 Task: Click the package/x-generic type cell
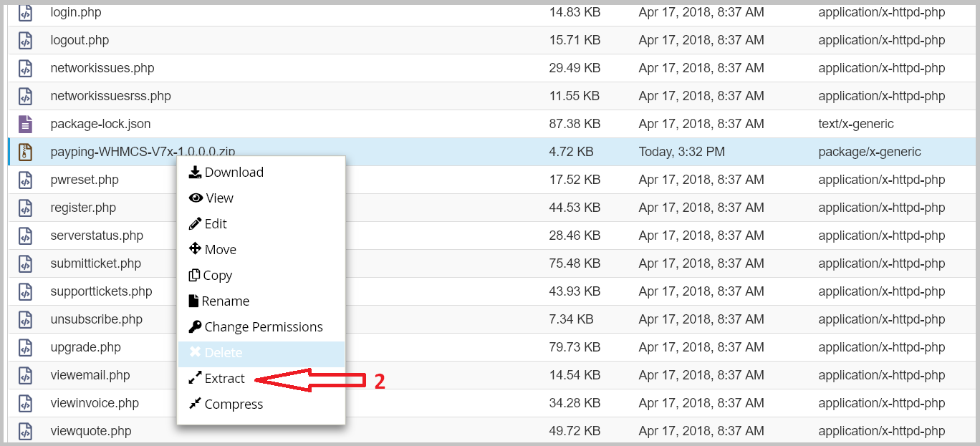tap(870, 152)
